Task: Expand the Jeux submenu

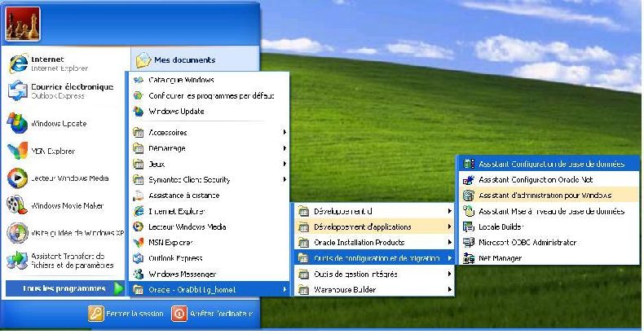Action: pos(210,164)
